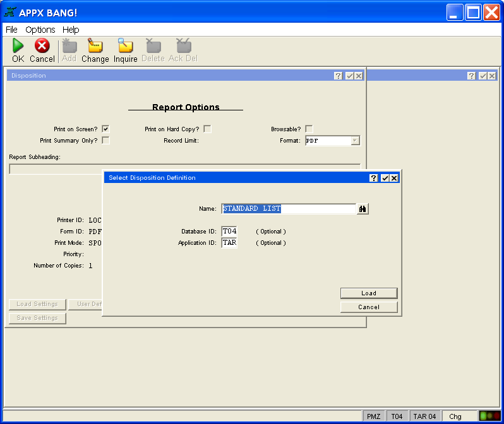Viewport: 504px width, 424px height.
Task: Tick the Print Summary Only checkbox
Action: 105,140
